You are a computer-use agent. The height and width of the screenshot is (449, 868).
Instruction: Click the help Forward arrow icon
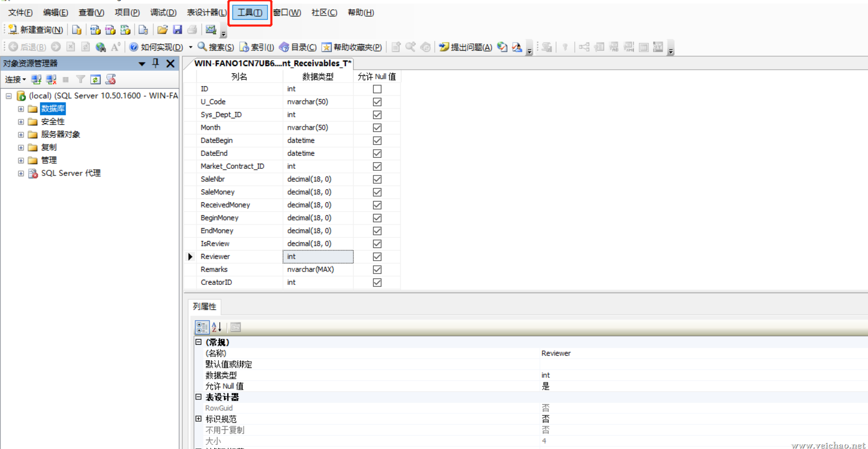pyautogui.click(x=56, y=47)
